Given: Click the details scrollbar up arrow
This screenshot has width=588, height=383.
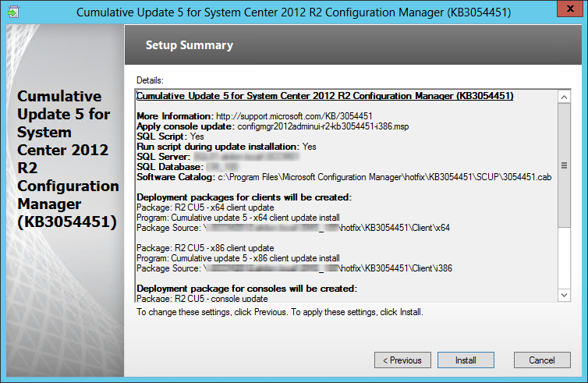Looking at the screenshot, I should [564, 98].
